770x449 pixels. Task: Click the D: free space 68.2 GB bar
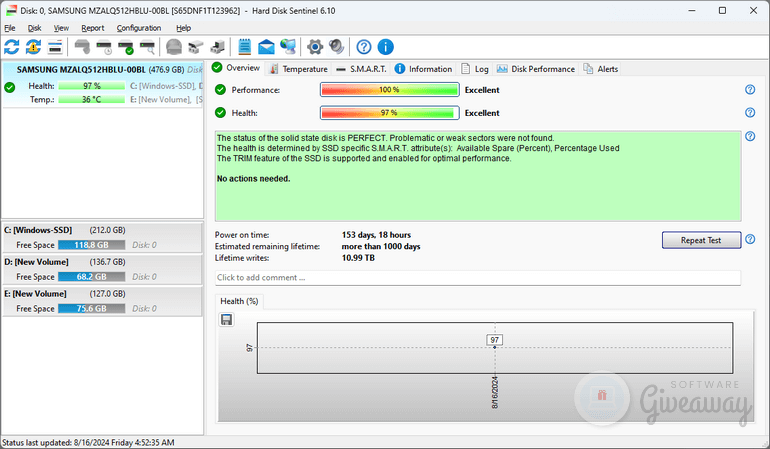pyautogui.click(x=91, y=277)
